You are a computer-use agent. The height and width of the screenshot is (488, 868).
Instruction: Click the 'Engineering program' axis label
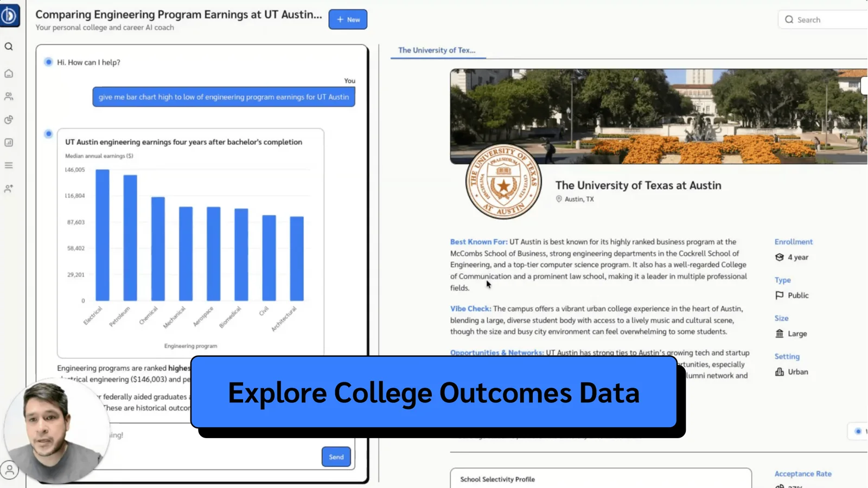pos(190,346)
